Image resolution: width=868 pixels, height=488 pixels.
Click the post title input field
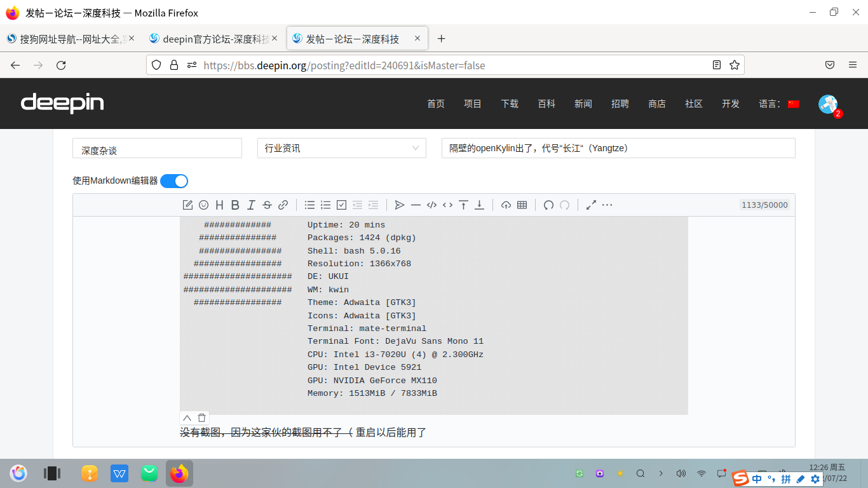[617, 147]
